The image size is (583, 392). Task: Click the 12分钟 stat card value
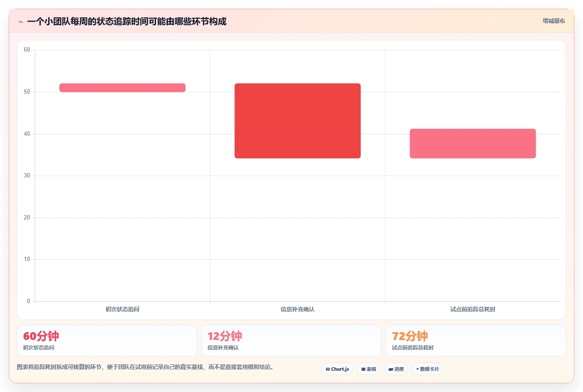tap(225, 336)
